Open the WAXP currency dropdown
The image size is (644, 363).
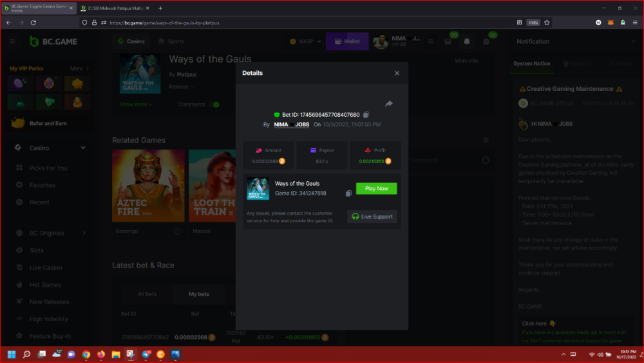305,41
